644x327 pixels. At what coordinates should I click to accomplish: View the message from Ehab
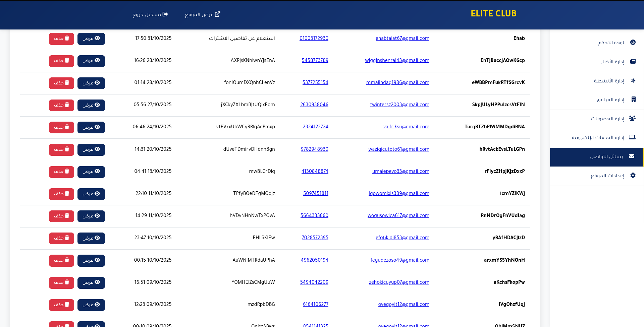point(91,39)
